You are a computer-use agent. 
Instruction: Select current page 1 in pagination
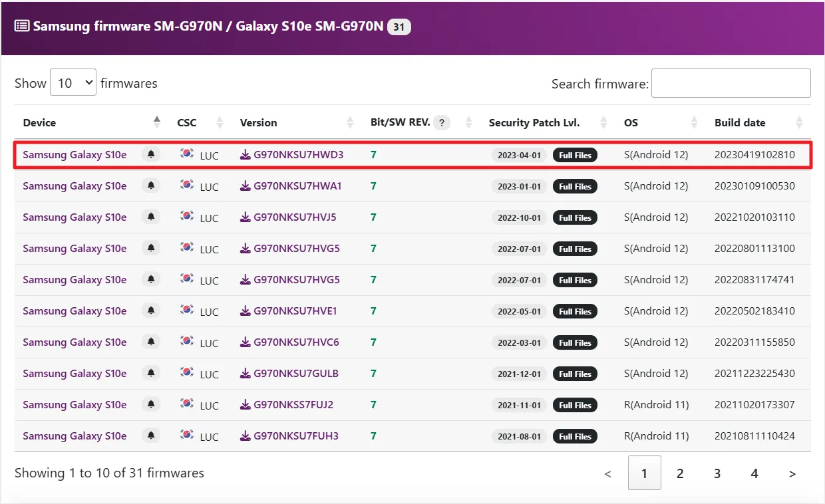[645, 473]
